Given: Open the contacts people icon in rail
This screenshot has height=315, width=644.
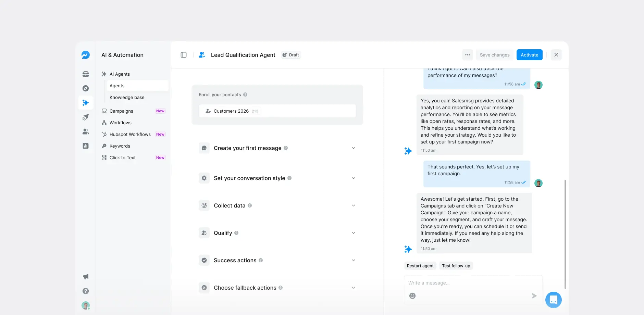Looking at the screenshot, I should pyautogui.click(x=86, y=131).
